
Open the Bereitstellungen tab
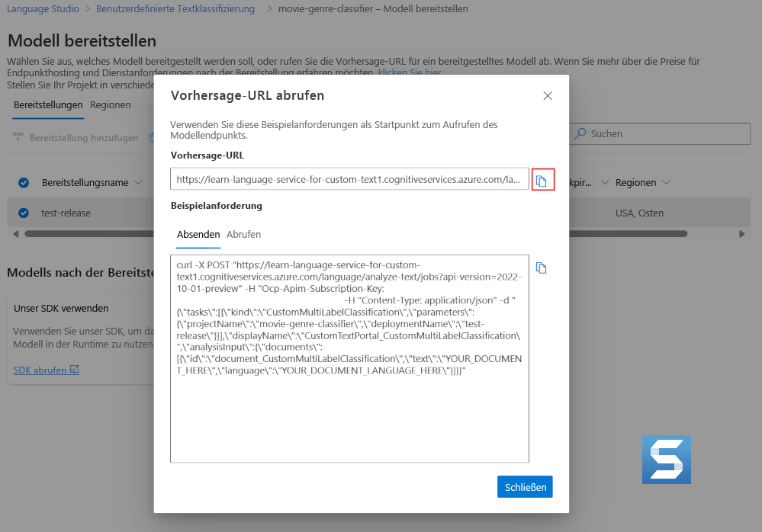tap(48, 105)
